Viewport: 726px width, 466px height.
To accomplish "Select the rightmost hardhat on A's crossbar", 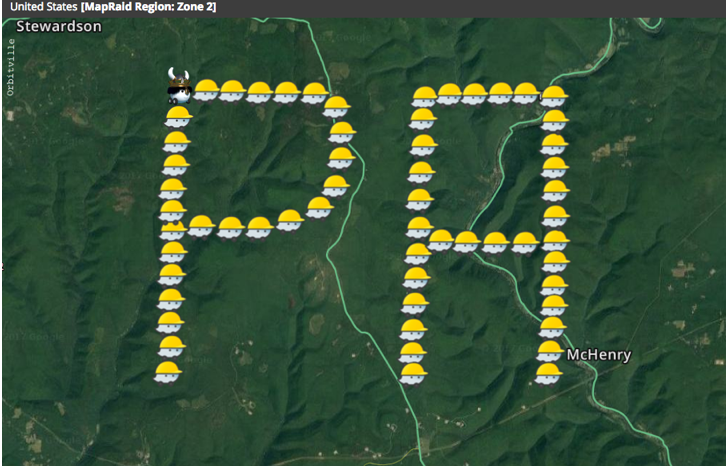I will click(x=525, y=241).
